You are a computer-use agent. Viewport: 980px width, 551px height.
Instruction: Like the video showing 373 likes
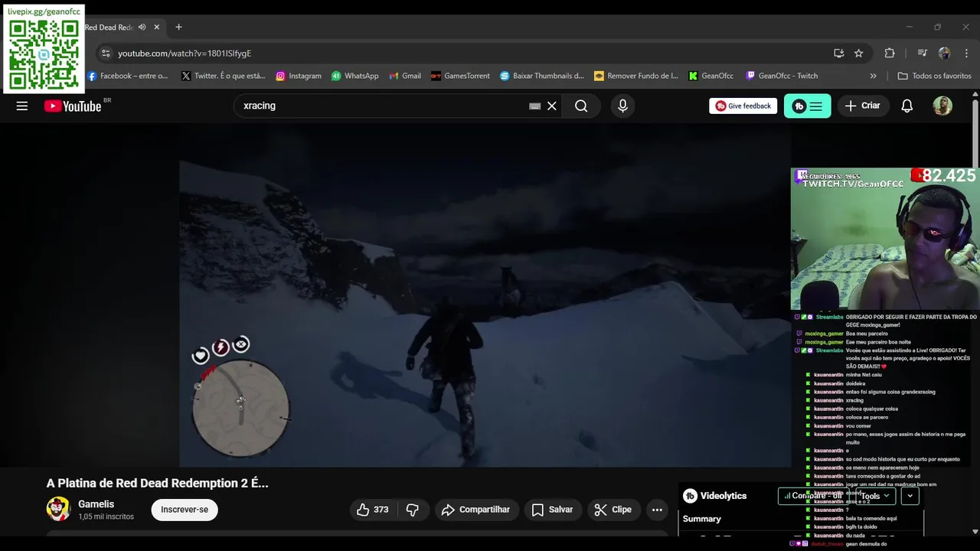373,510
